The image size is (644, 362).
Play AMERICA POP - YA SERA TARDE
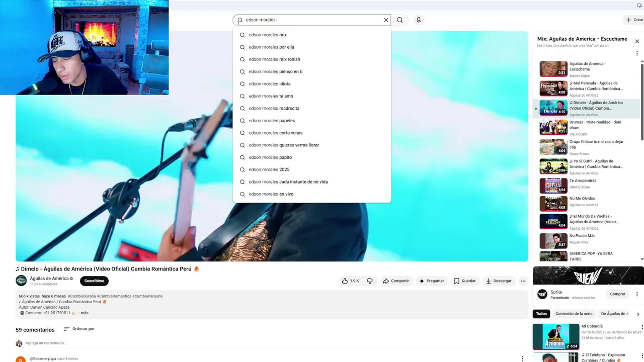pos(588,256)
